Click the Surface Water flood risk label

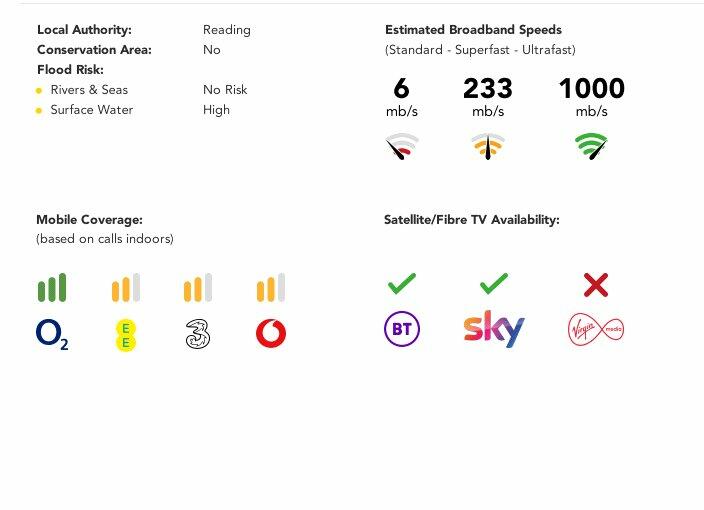click(91, 110)
